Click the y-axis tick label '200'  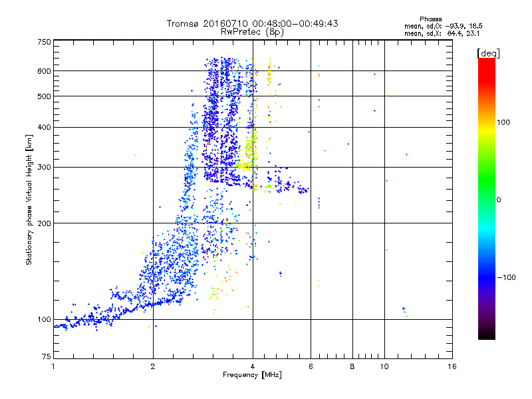[x=44, y=223]
